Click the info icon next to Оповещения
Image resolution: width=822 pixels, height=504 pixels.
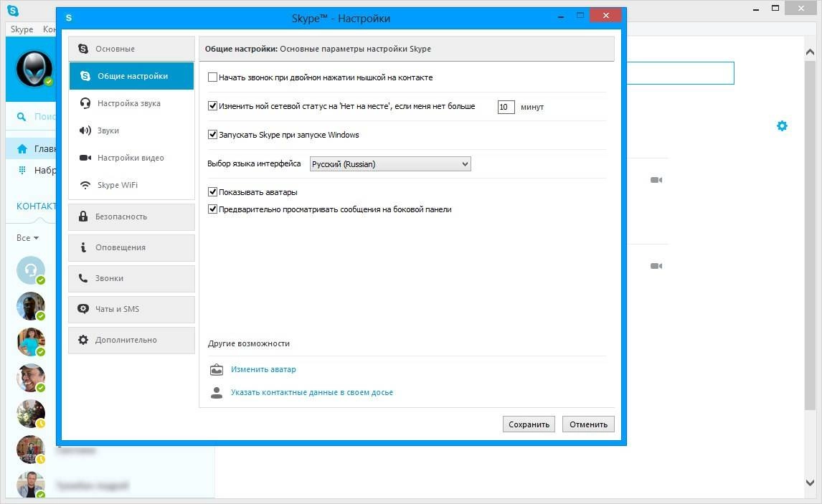pos(82,247)
